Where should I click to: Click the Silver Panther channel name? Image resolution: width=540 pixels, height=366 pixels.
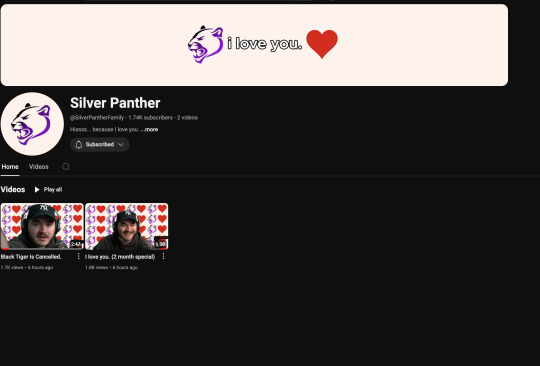tap(115, 103)
